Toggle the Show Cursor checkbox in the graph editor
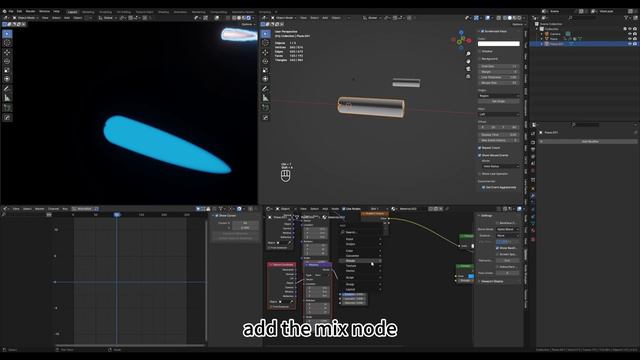640x360 pixels. [x=217, y=216]
